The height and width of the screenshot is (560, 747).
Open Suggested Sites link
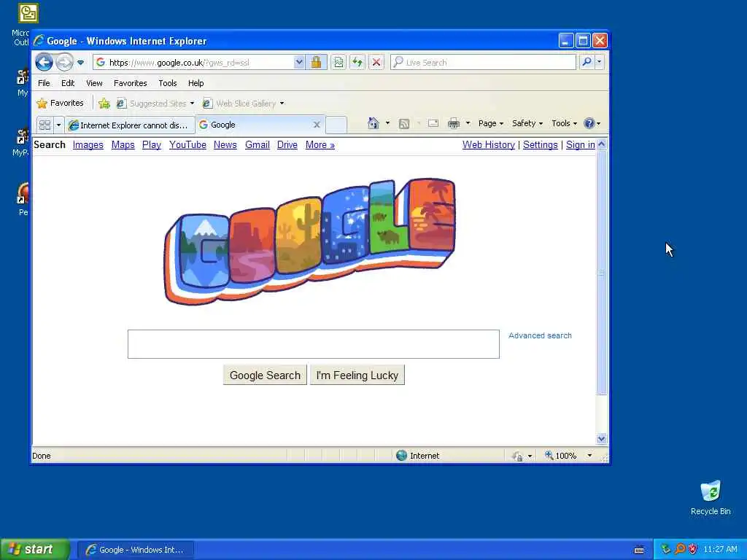[x=156, y=104]
